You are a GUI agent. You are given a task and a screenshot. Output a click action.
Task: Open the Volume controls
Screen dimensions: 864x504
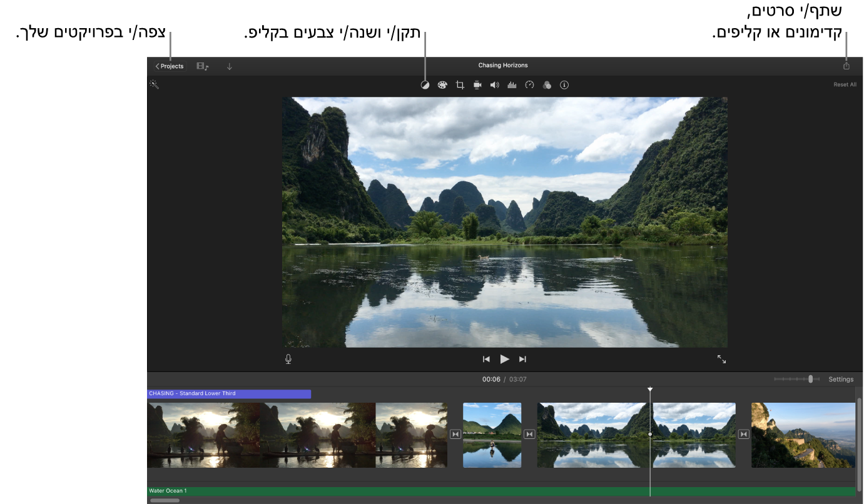point(494,84)
